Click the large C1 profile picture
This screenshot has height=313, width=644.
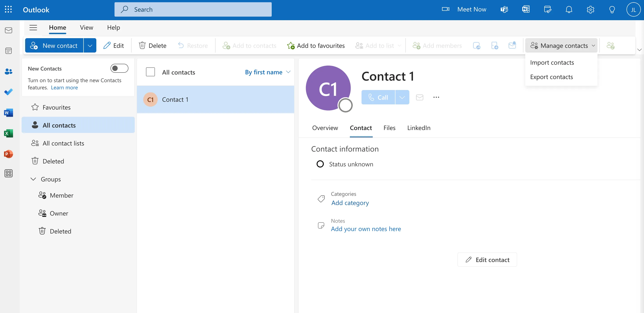328,88
